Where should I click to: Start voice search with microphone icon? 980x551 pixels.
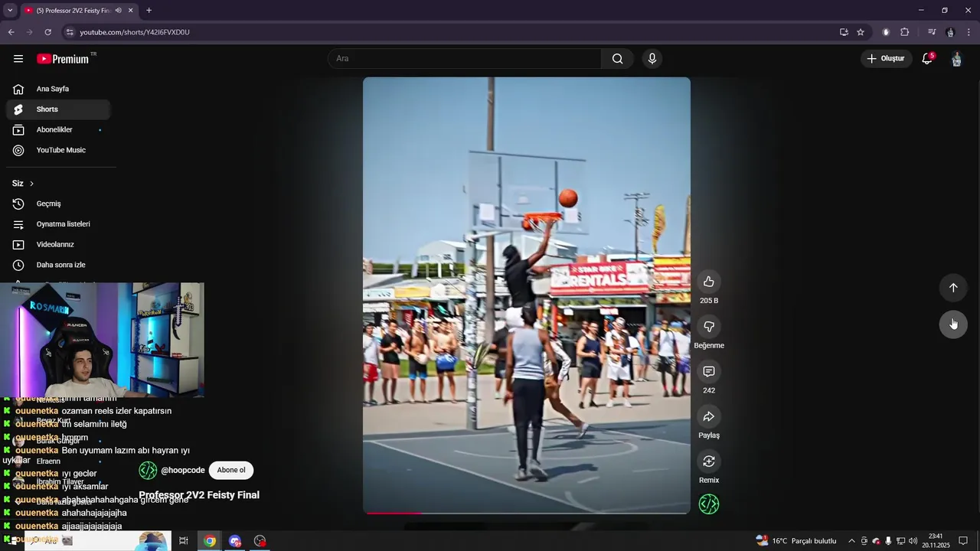652,59
